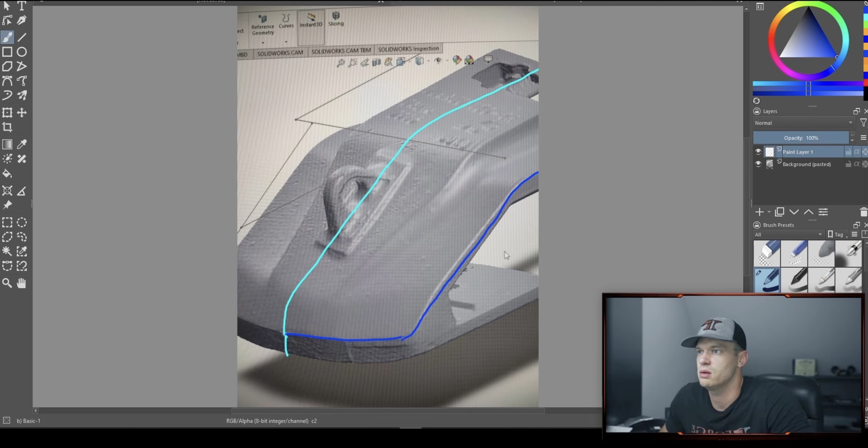Select the Multibrush tool
The image size is (868, 448).
[x=22, y=95]
